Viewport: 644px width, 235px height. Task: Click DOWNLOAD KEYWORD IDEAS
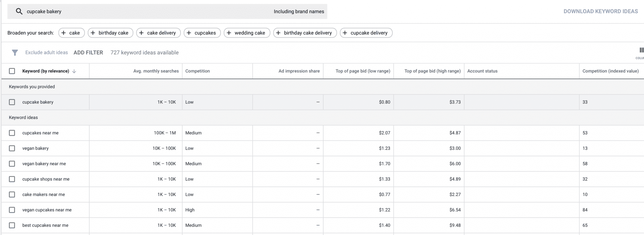coord(601,11)
